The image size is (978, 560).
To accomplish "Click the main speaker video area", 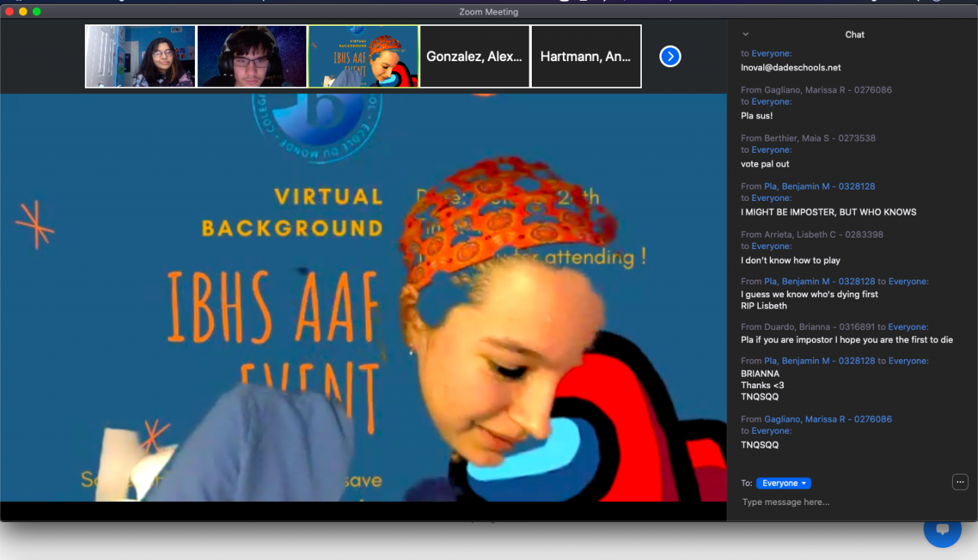I will 363,298.
